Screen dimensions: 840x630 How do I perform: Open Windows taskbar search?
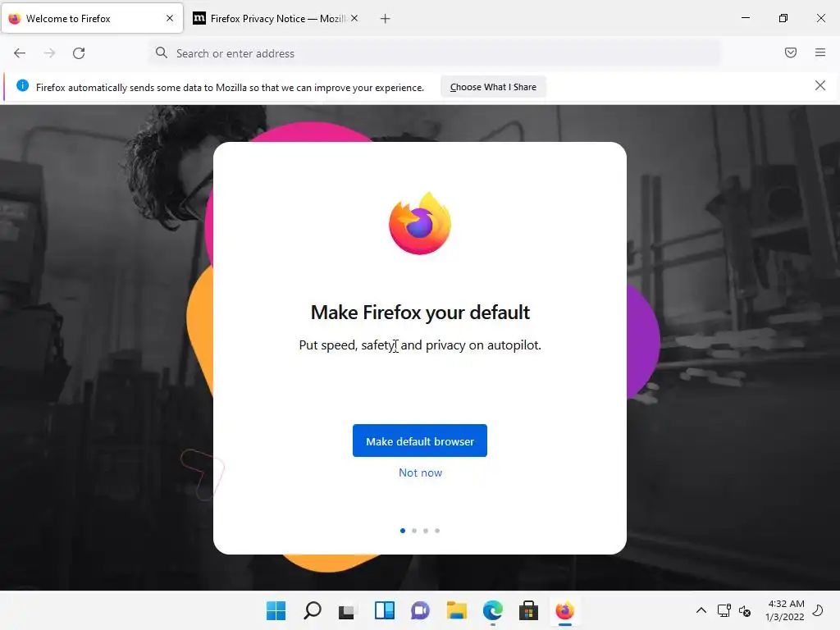click(x=313, y=610)
